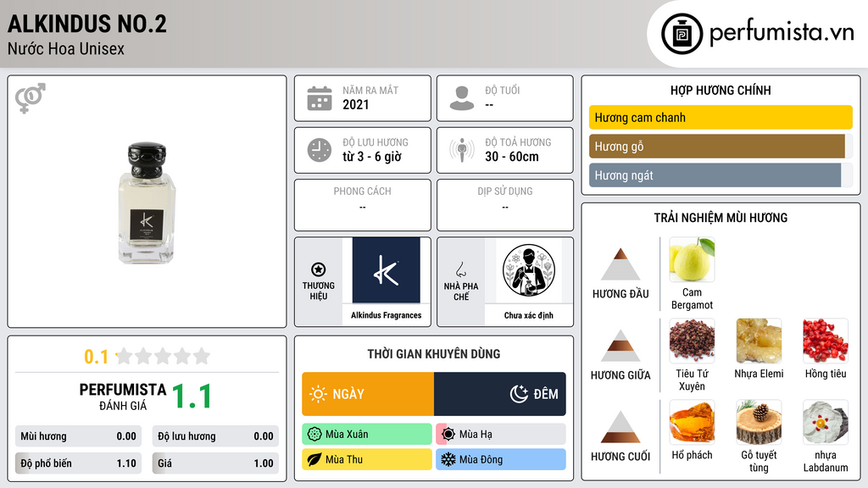The width and height of the screenshot is (868, 488).
Task: Click the Dịp sử dụng info box
Action: pyautogui.click(x=505, y=205)
